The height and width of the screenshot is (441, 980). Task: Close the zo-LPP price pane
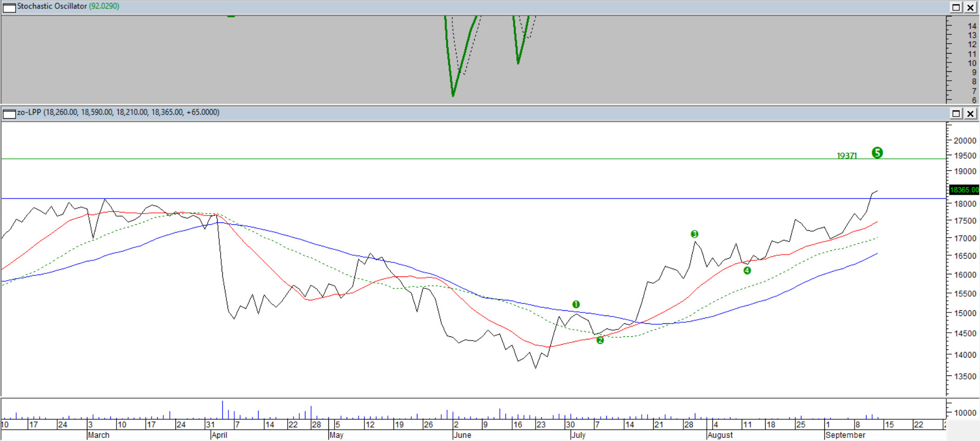[x=971, y=114]
